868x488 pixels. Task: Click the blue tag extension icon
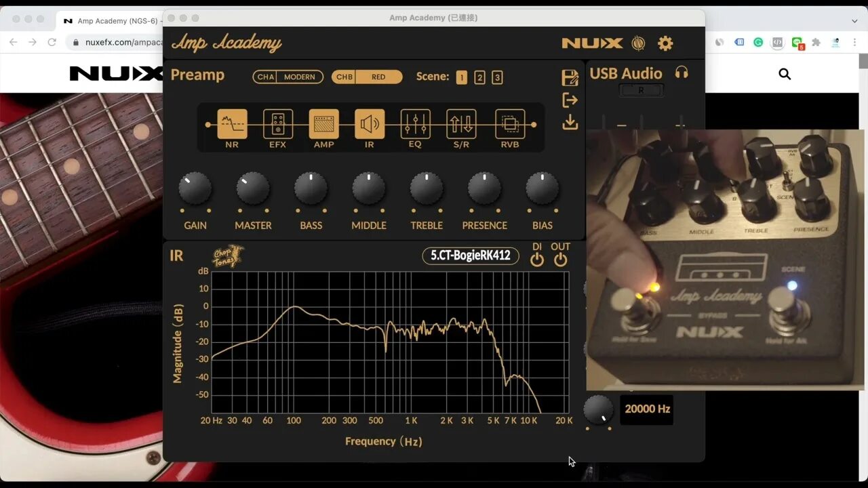pos(739,42)
